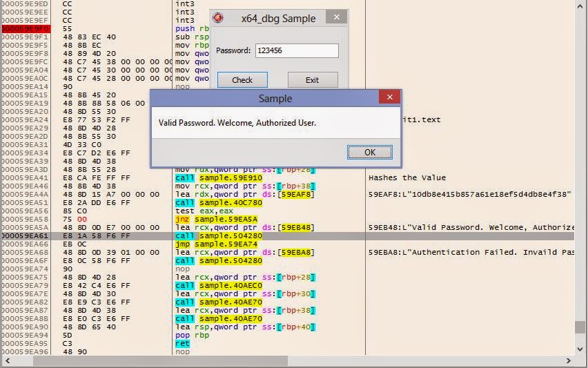Click the red breakpoint address row
This screenshot has width=588, height=368.
pos(25,28)
